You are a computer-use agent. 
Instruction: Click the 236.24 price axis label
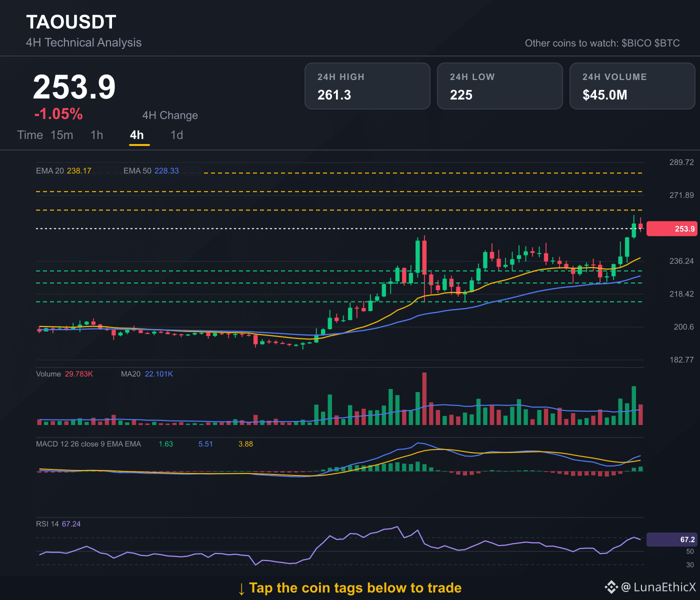[681, 261]
